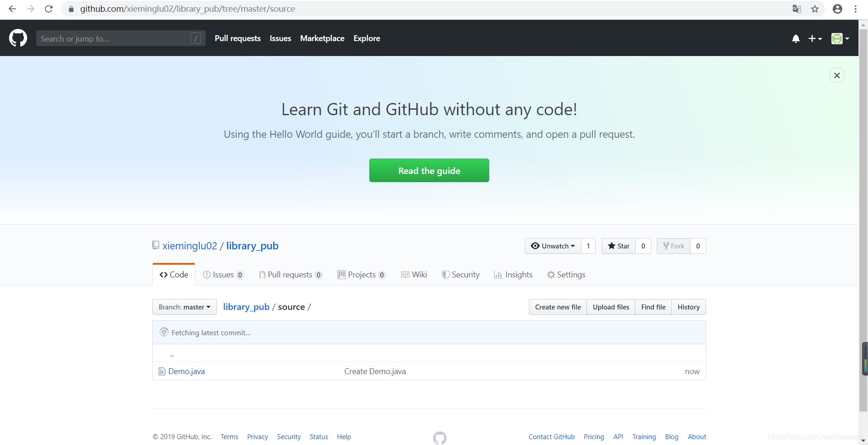Screen dimensions: 868x445
Task: Open Chrome profile account icon
Action: pos(837,9)
